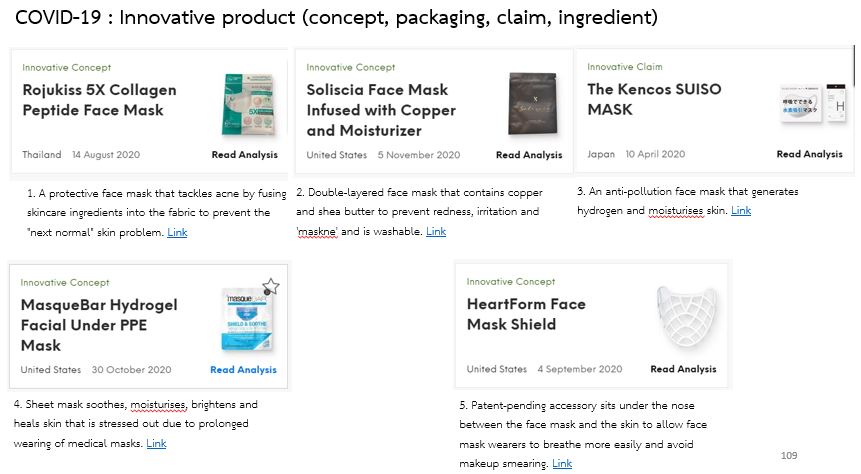861x474 pixels.
Task: Click the Innovative Claim label on Kencos card
Action: click(x=624, y=66)
